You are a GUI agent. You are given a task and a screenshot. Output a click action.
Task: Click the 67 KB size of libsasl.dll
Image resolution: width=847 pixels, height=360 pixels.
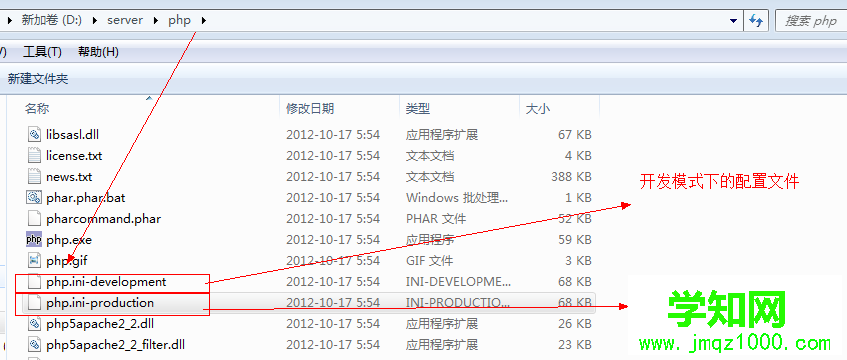[x=575, y=135]
